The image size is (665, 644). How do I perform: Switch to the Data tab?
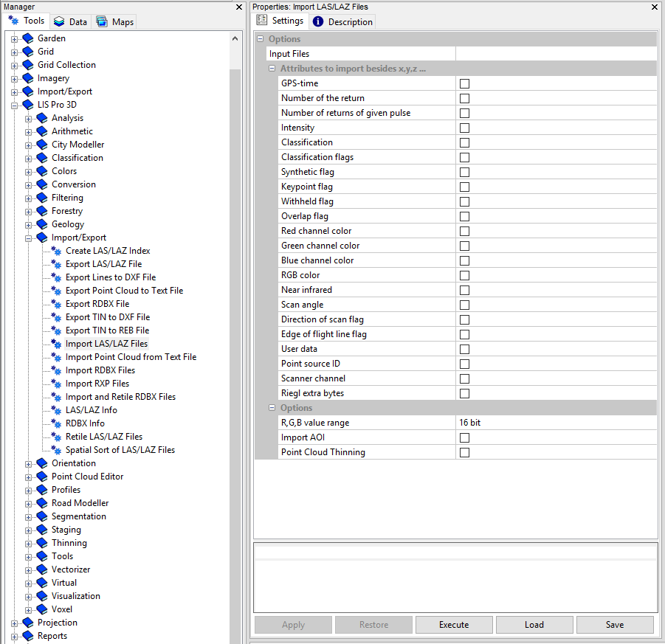[x=71, y=21]
